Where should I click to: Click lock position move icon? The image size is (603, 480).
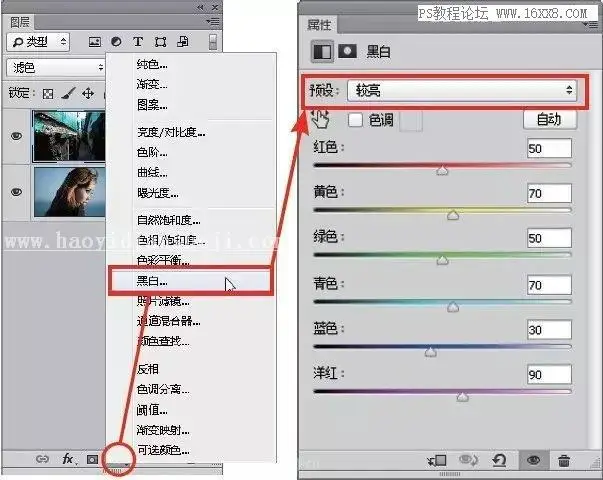click(88, 93)
